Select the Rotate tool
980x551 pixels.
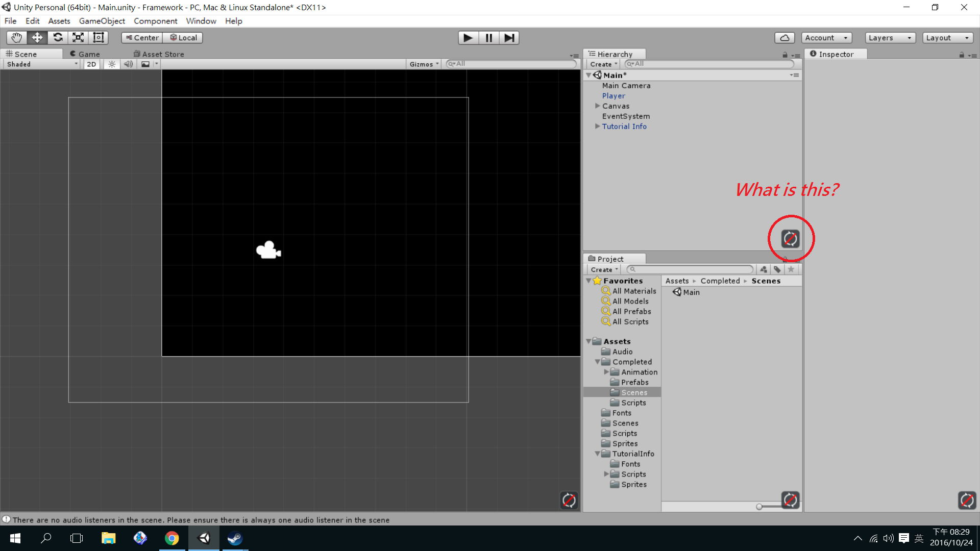click(58, 38)
